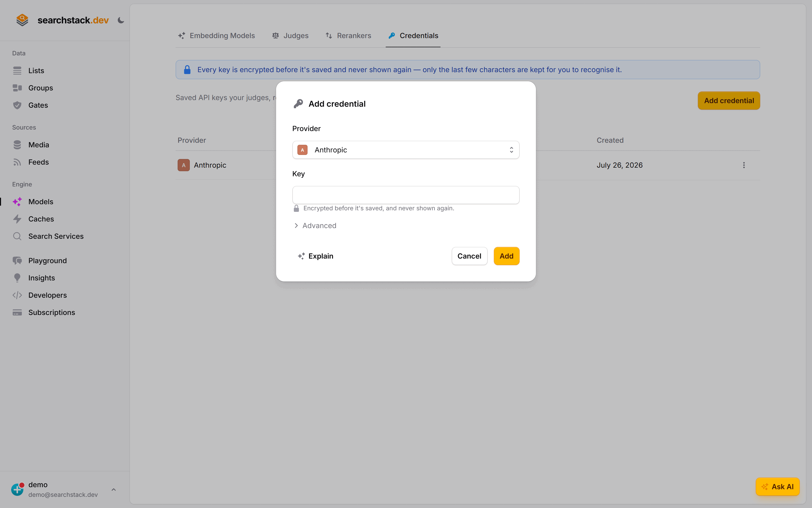Image resolution: width=812 pixels, height=508 pixels.
Task: Confirm with the Add button
Action: (506, 256)
